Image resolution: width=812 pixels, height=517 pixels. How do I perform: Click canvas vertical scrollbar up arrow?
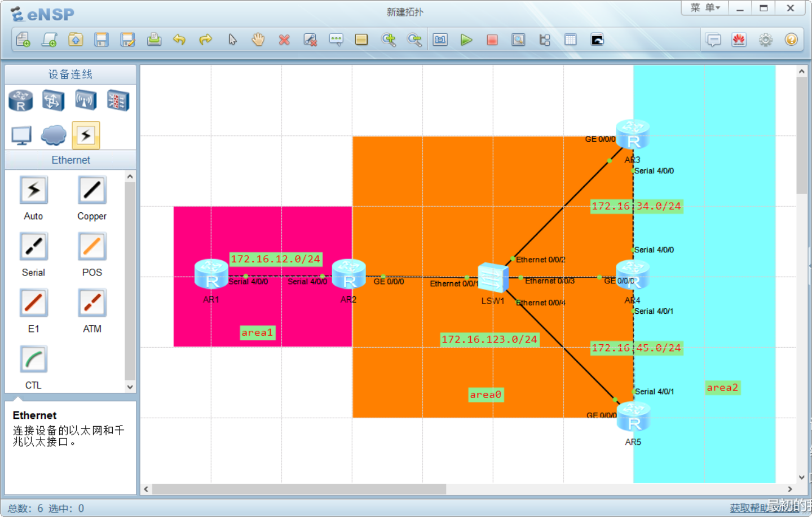click(801, 72)
